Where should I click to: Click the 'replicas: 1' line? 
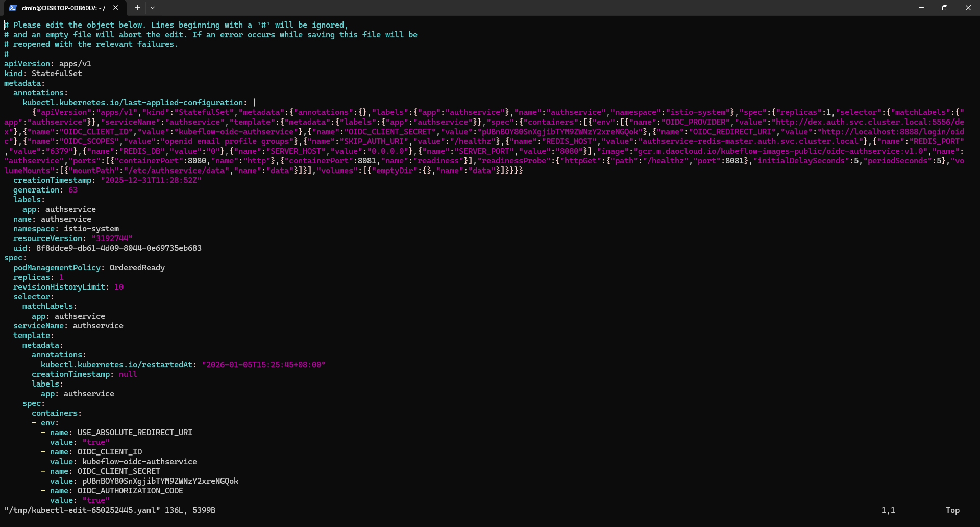[38, 277]
